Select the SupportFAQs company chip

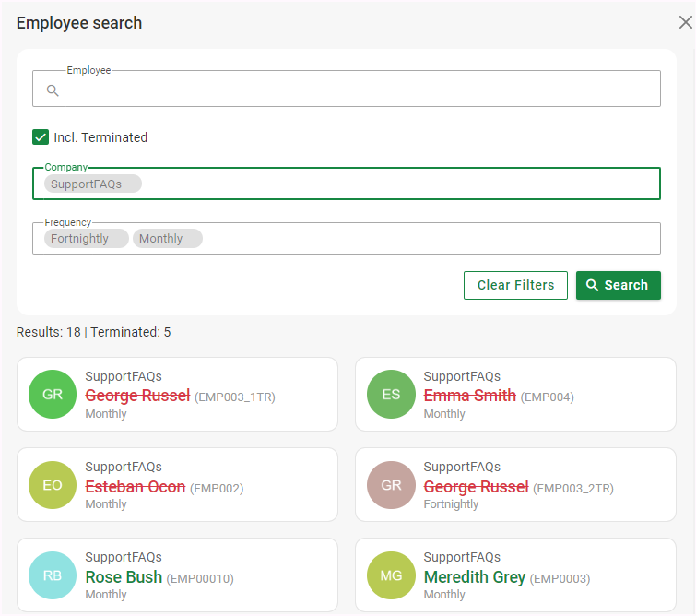87,184
